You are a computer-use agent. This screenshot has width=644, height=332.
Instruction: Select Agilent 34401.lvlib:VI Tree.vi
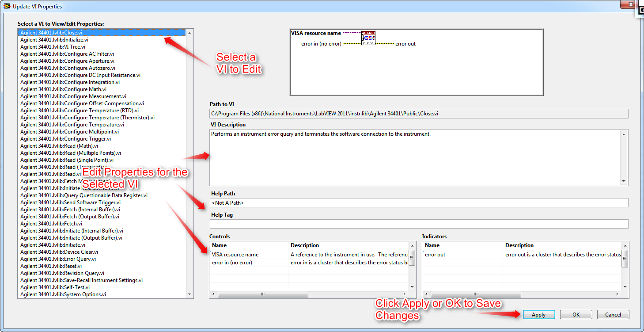[x=102, y=47]
